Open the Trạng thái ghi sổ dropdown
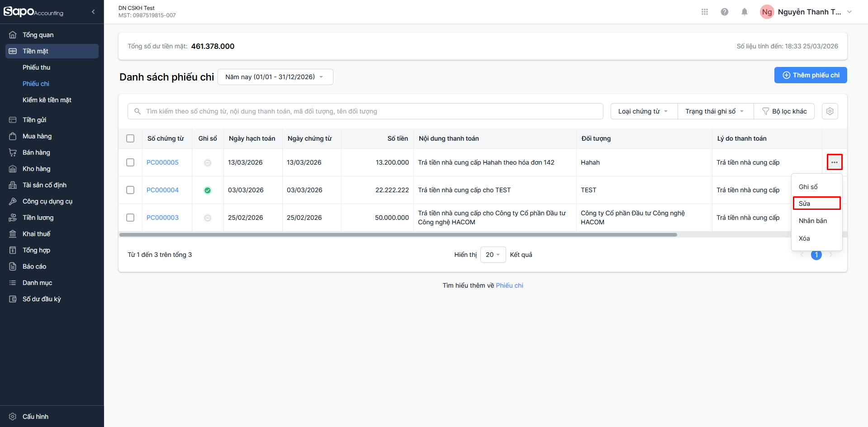 click(x=715, y=111)
